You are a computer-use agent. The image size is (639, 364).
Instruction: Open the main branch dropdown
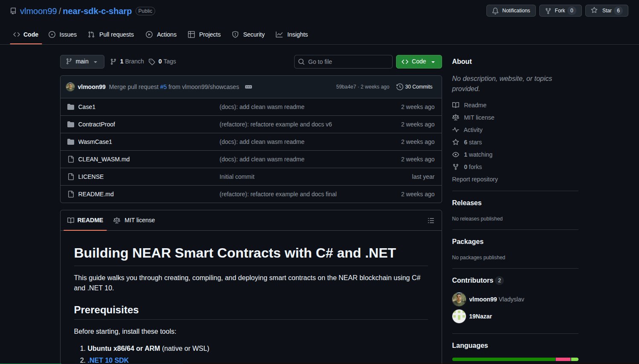pos(82,62)
